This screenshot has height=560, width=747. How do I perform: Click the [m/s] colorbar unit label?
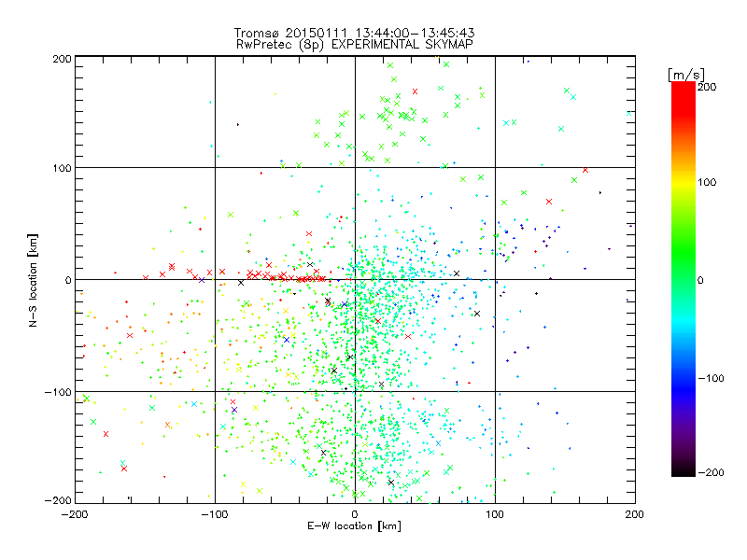[685, 75]
